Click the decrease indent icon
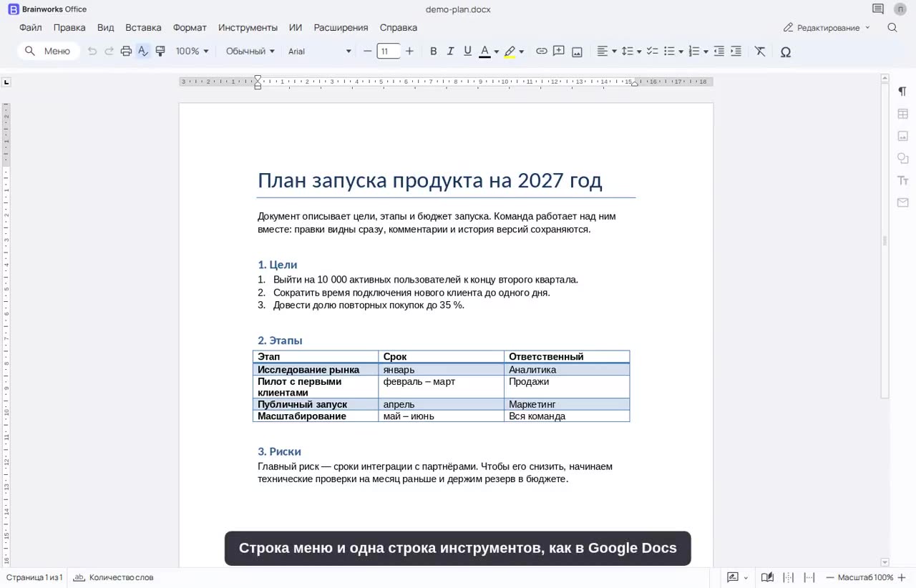 (x=718, y=52)
